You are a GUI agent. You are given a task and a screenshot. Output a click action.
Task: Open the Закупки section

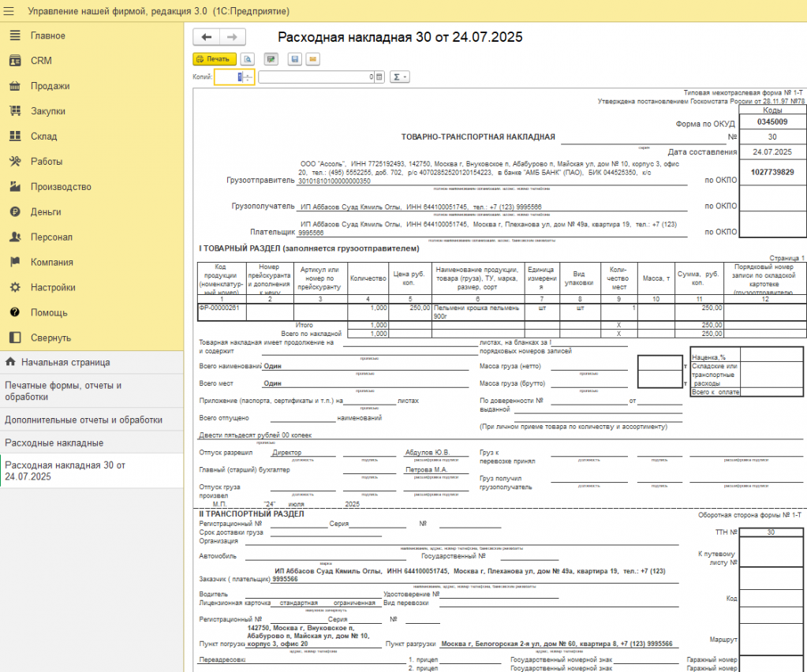tap(48, 111)
